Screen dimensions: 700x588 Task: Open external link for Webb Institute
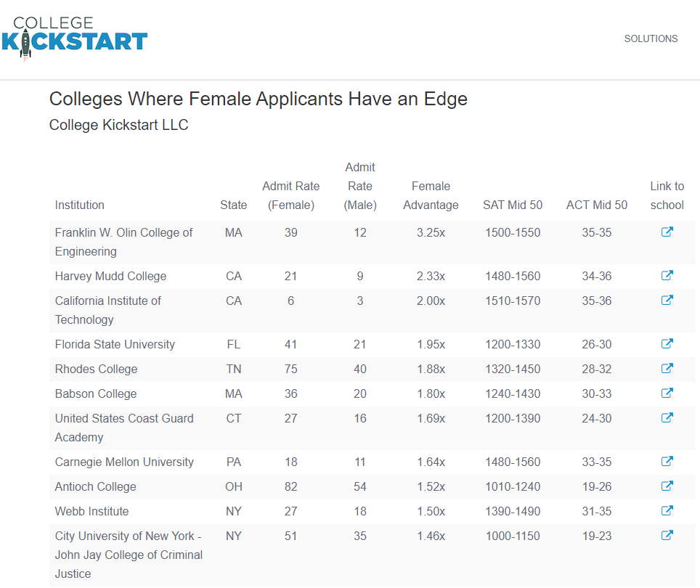coord(667,511)
